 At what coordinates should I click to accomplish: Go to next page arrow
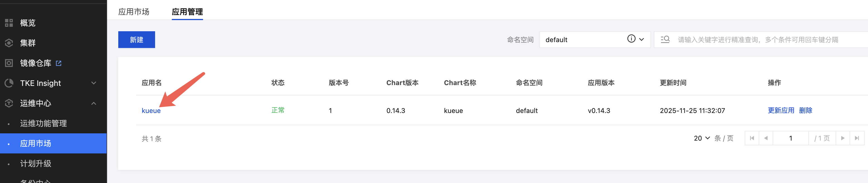point(843,138)
